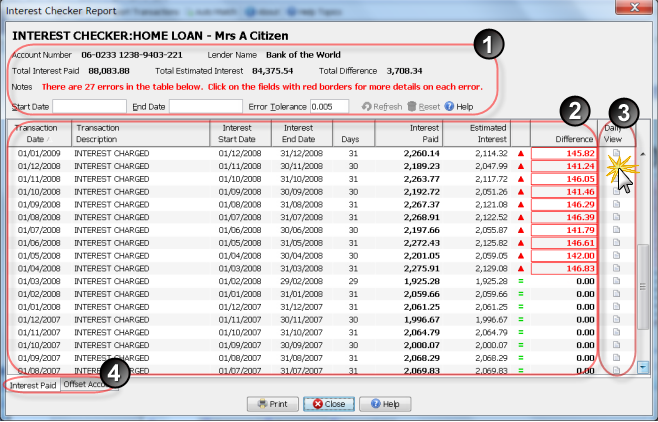Click the Refresh button
658x422 pixels.
point(382,106)
